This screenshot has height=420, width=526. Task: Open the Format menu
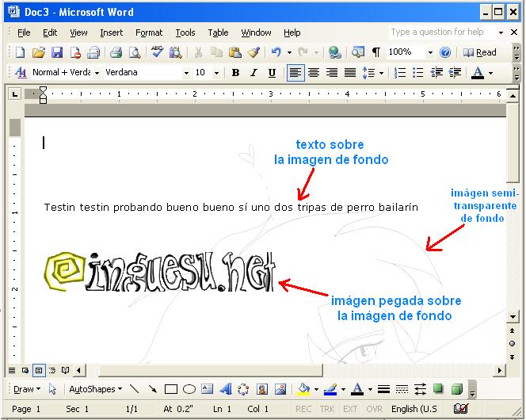(x=149, y=32)
